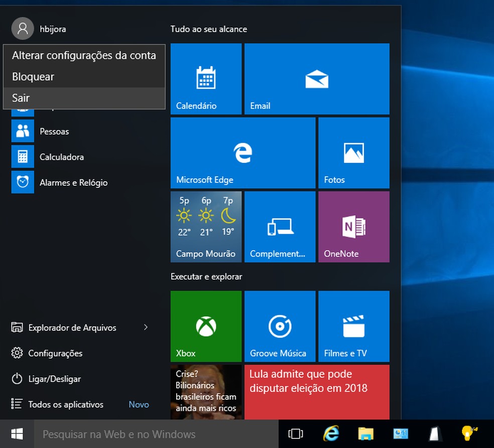Open Todos os aplicativos list
Viewport: 494px width, 448px height.
pos(65,404)
